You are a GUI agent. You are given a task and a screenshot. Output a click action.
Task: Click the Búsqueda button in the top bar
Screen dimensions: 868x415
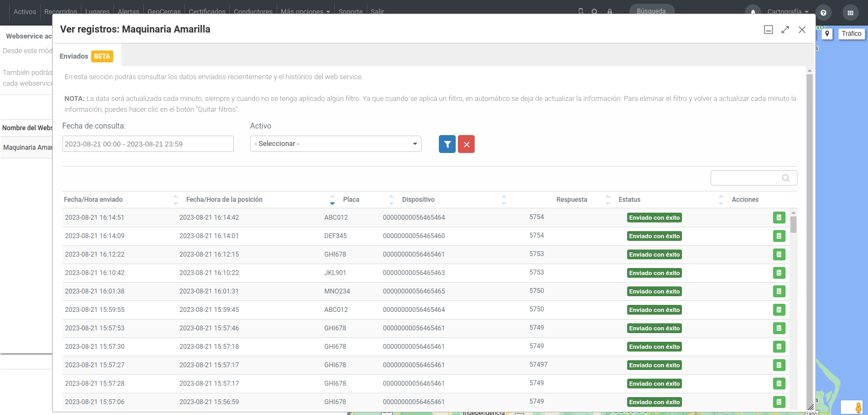652,11
